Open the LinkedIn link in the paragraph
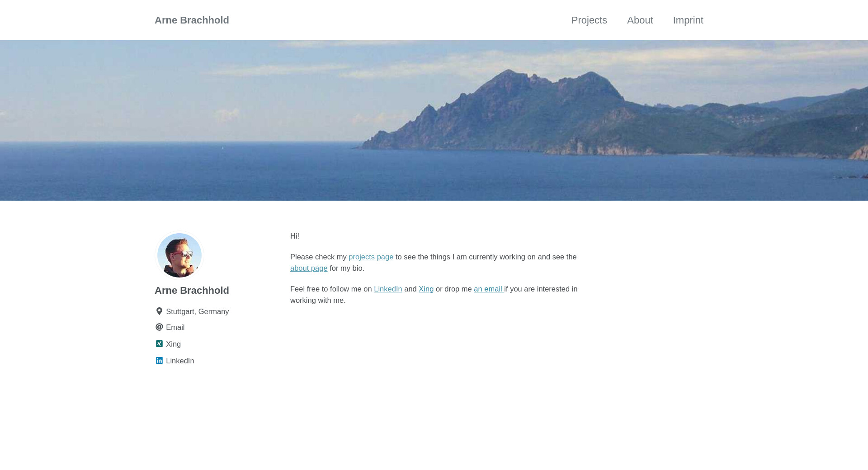Screen dimensions: 868x470 pyautogui.click(x=388, y=289)
